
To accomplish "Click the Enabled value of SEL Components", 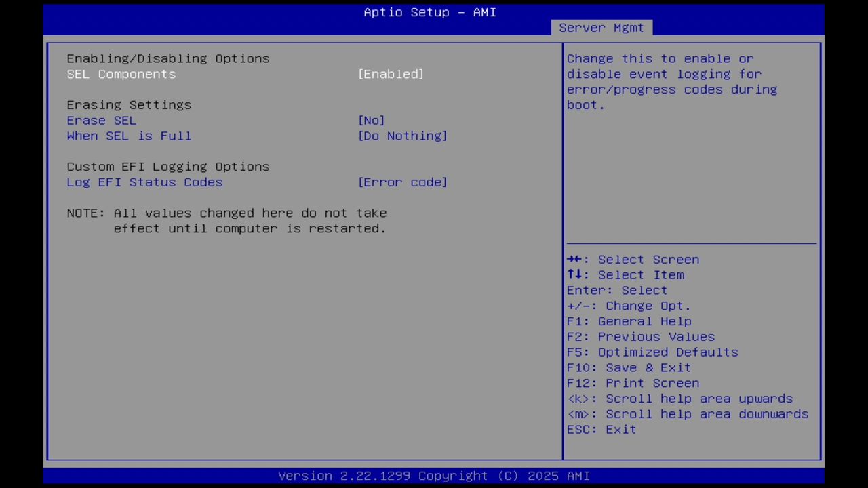I will point(391,74).
